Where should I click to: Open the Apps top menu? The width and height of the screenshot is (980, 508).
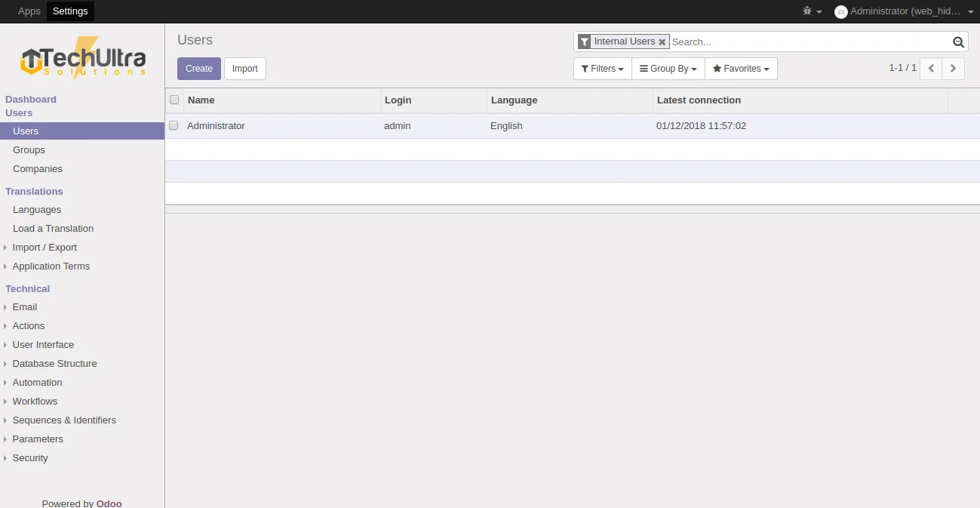tap(29, 11)
